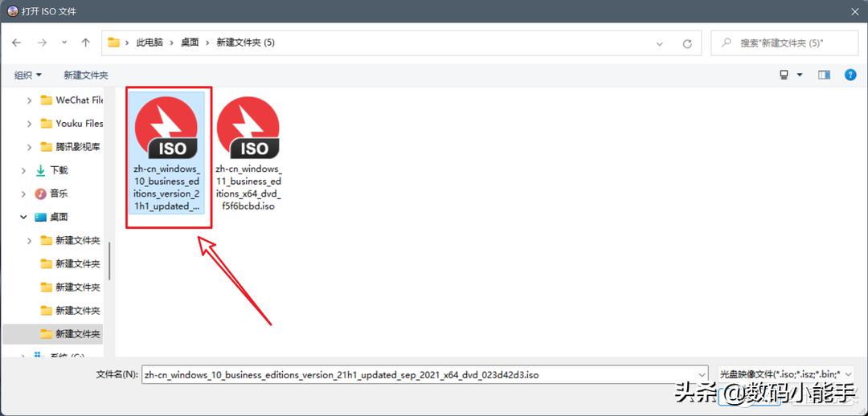Select the Windows 10 business editions ISO file
This screenshot has height=416, width=868.
[x=166, y=153]
